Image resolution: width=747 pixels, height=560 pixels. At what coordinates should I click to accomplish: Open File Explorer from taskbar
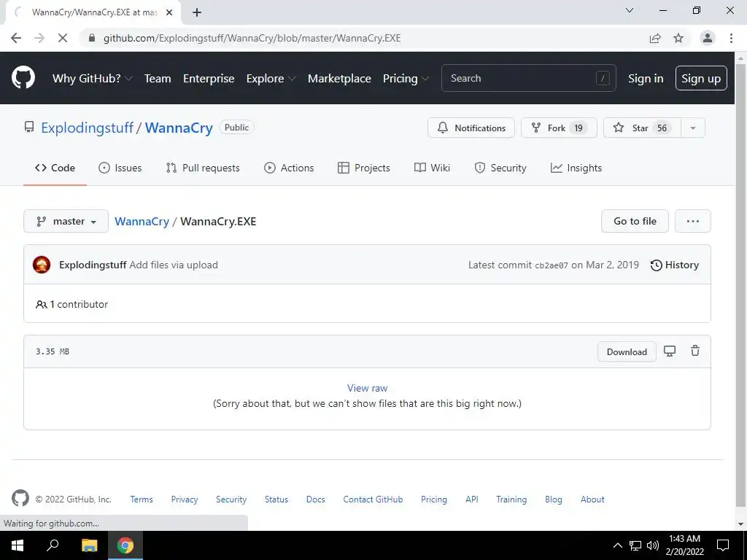pyautogui.click(x=89, y=545)
